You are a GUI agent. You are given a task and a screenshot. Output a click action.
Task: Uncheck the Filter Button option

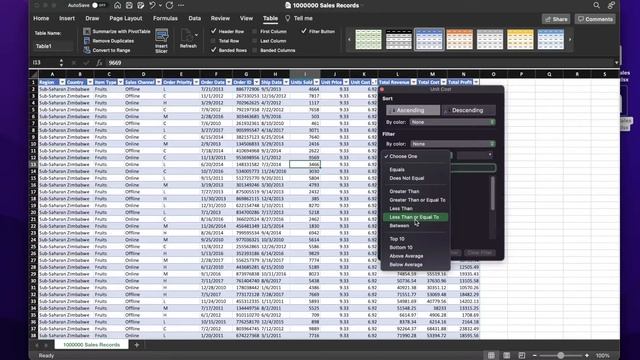(x=304, y=31)
